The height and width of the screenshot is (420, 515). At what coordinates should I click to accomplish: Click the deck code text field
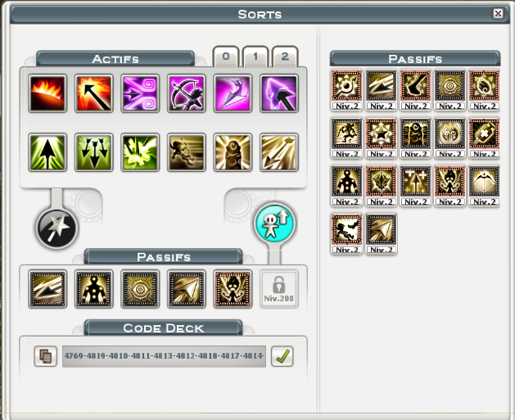tap(164, 356)
